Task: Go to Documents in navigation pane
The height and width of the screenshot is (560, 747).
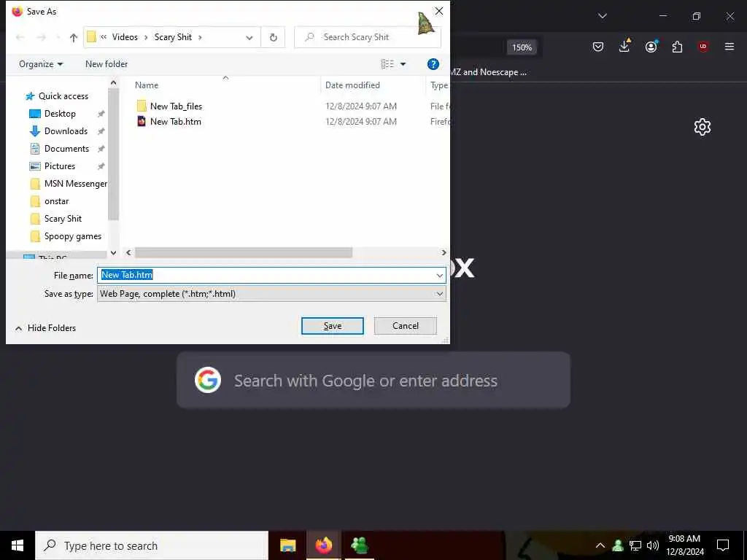Action: 66,149
